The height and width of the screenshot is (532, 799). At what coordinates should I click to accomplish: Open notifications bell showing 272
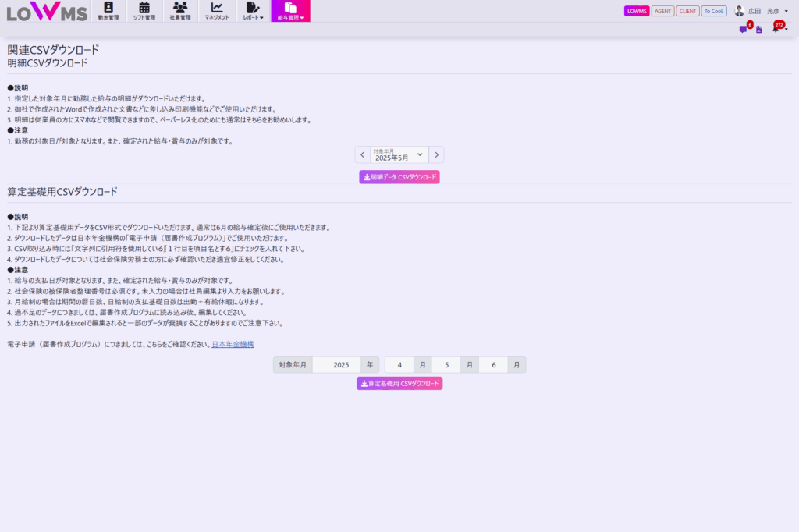coord(776,29)
